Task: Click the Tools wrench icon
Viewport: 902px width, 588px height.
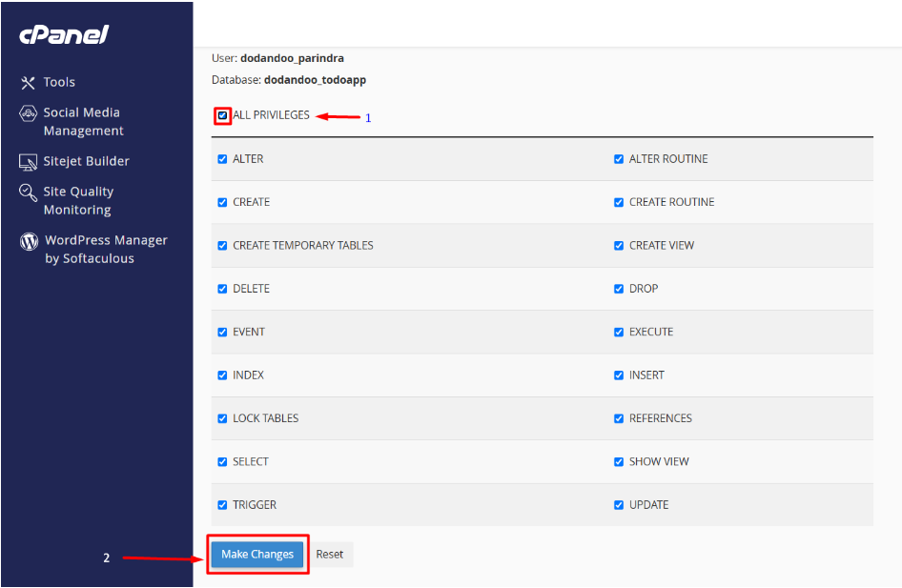Action: pos(28,83)
